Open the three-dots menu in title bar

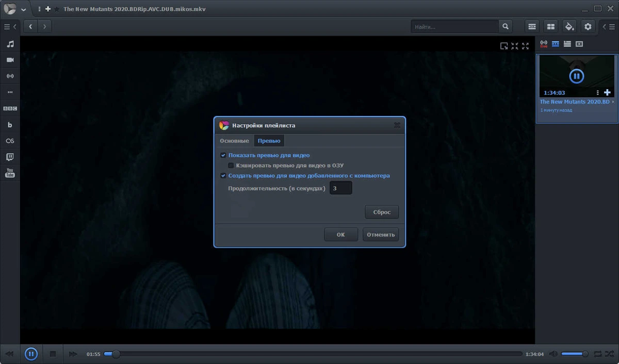click(40, 9)
